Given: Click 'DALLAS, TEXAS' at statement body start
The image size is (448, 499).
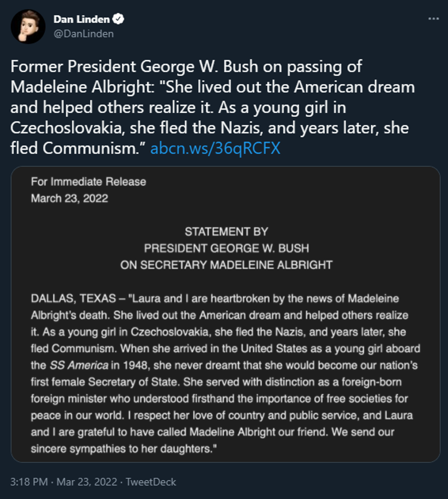Looking at the screenshot, I should coord(73,298).
